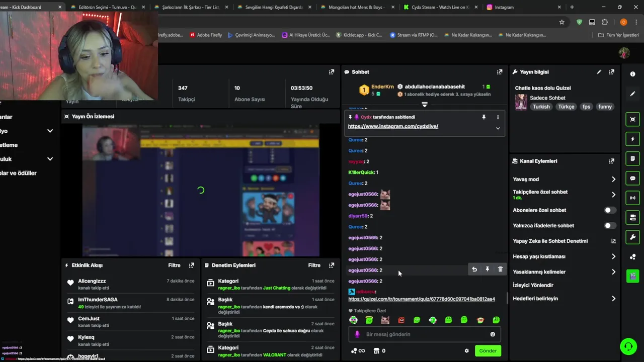Viewport: 644px width, 362px height.
Task: Switch to Şarkıcıların İlk Şarkısı tab
Action: click(x=190, y=7)
